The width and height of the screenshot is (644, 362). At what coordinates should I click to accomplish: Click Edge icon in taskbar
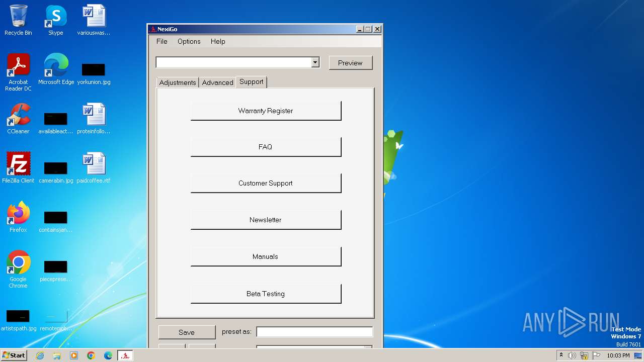[x=108, y=355]
